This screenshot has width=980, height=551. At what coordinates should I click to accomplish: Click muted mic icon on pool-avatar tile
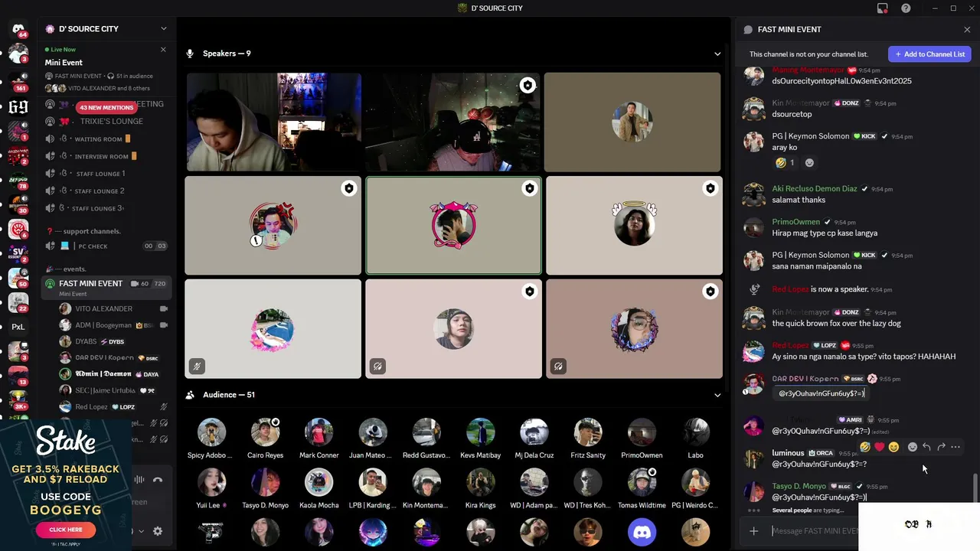[x=197, y=367]
